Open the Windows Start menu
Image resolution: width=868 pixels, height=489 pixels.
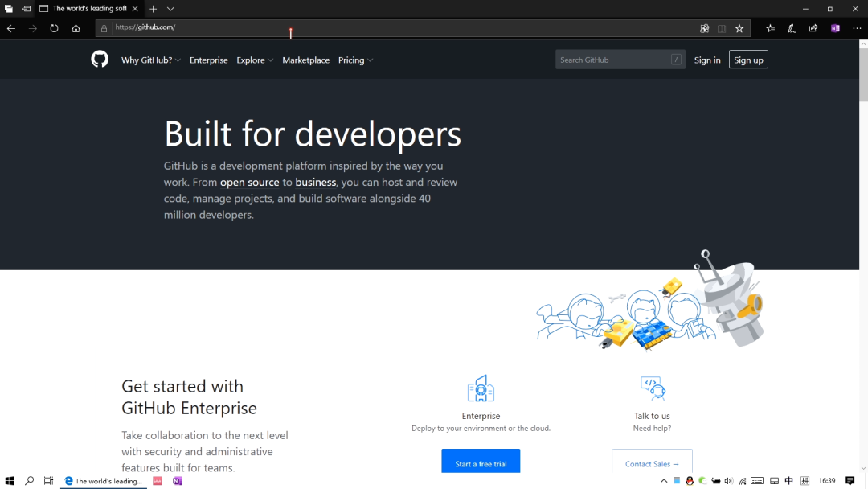10,481
